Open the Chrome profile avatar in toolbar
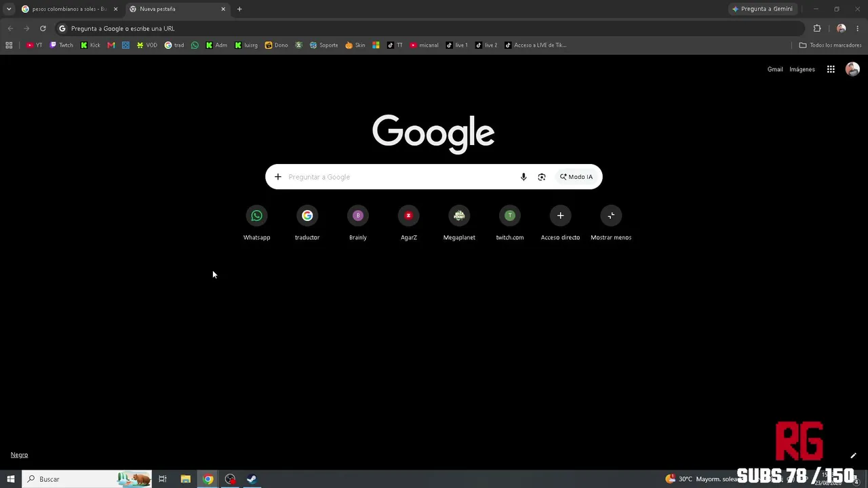This screenshot has width=868, height=488. [x=842, y=28]
